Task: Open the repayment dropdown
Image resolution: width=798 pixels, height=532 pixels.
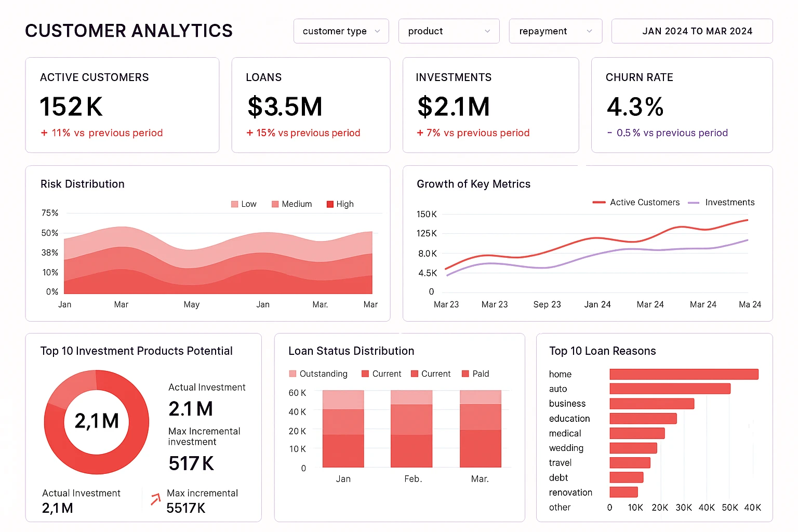Action: (x=555, y=31)
